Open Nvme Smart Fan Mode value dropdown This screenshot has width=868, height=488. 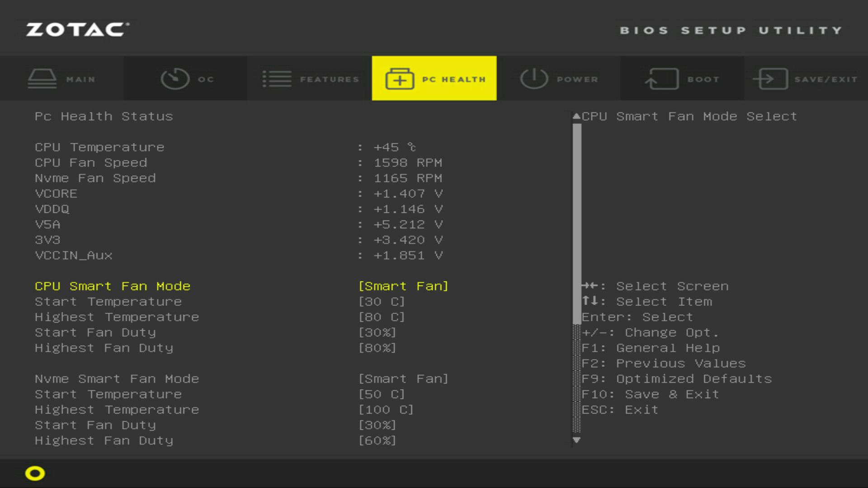coord(403,379)
